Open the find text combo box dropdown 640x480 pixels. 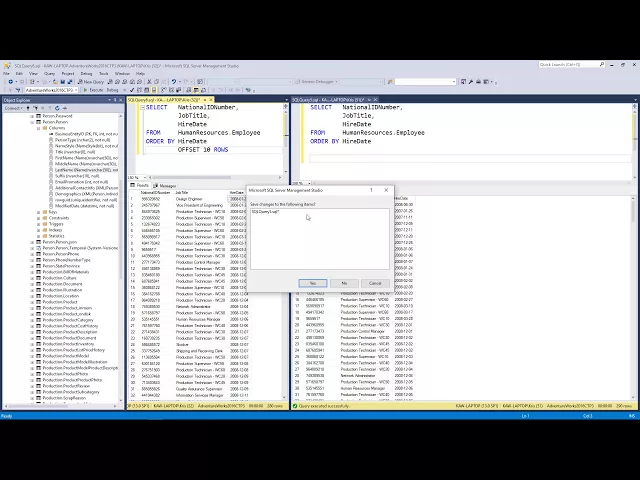[x=453, y=82]
